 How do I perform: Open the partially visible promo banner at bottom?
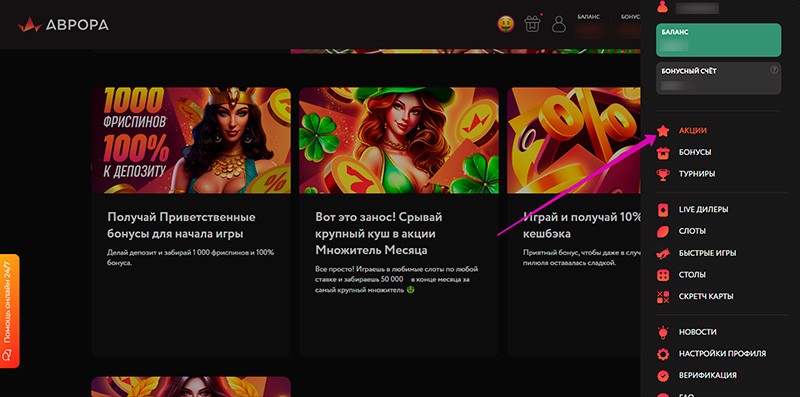click(x=191, y=387)
